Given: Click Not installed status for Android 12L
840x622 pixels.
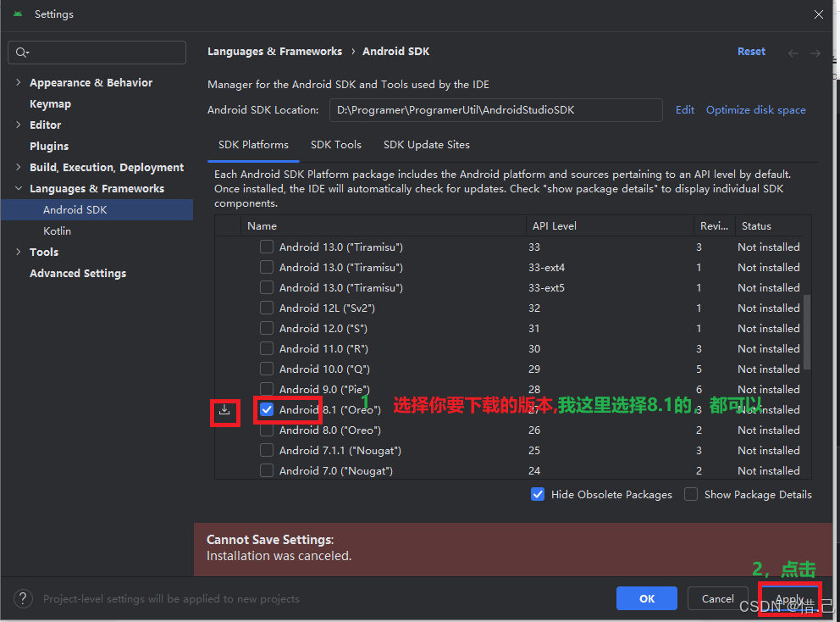Looking at the screenshot, I should (769, 308).
